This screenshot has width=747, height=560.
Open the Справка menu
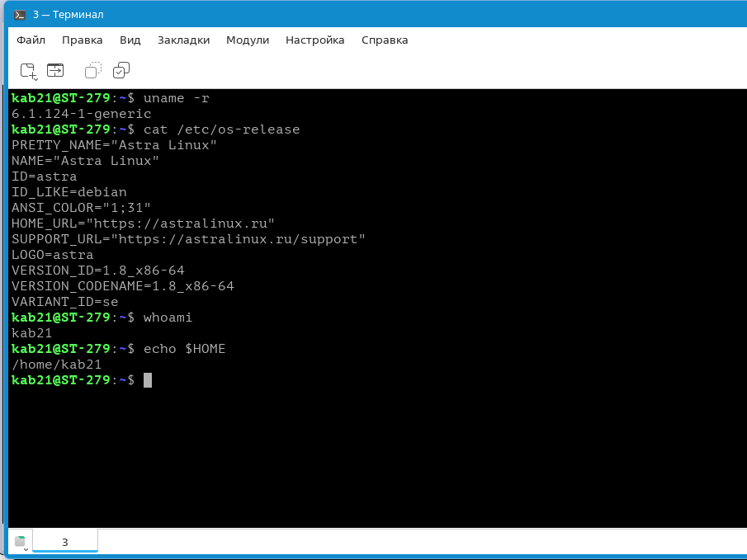coord(385,40)
